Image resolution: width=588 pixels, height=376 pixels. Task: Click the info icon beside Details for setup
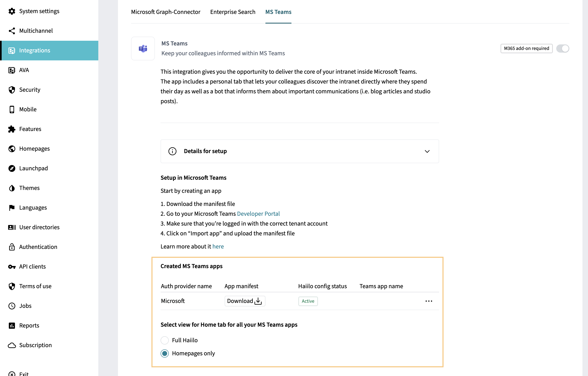click(x=172, y=151)
